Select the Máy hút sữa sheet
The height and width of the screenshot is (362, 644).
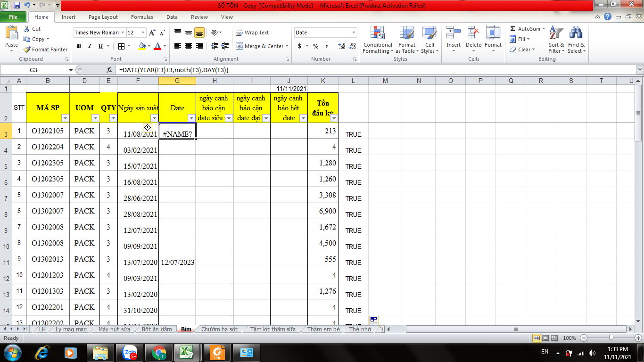114,329
